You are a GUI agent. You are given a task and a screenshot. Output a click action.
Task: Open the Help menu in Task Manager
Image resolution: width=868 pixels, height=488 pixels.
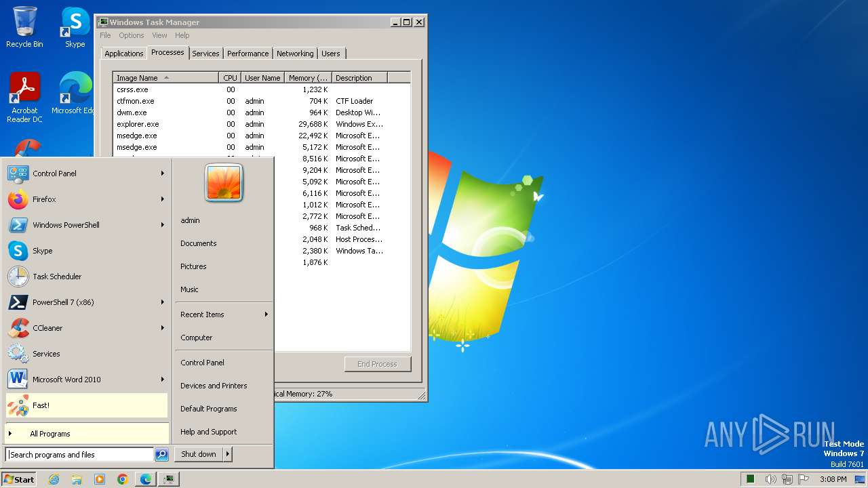[182, 35]
